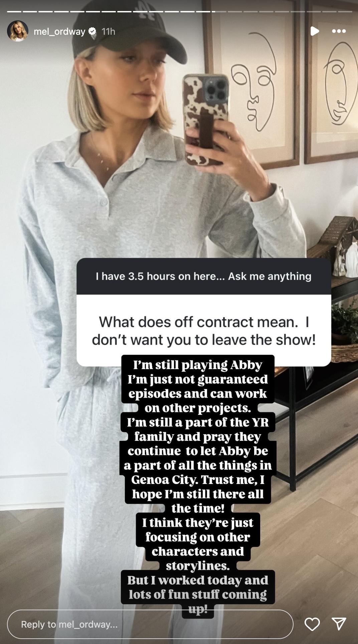Select the 'What does off contract mean' question box
This screenshot has width=358, height=644.
[x=204, y=331]
